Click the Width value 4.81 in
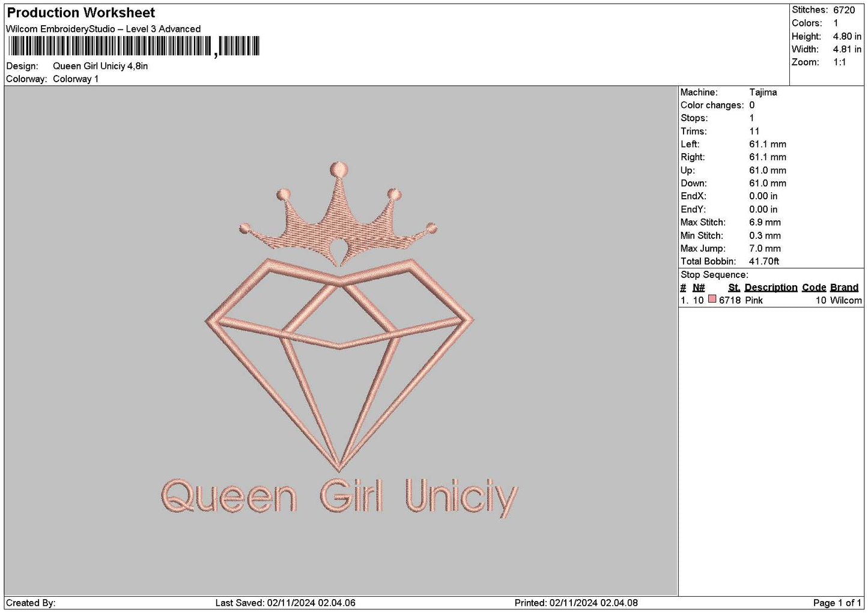This screenshot has width=868, height=613. point(847,49)
